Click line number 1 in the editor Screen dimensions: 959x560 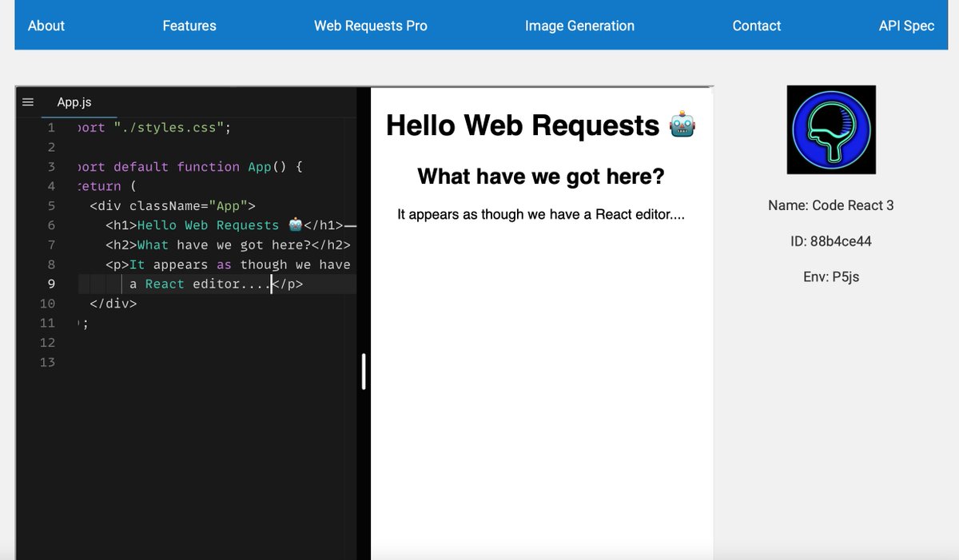click(51, 127)
